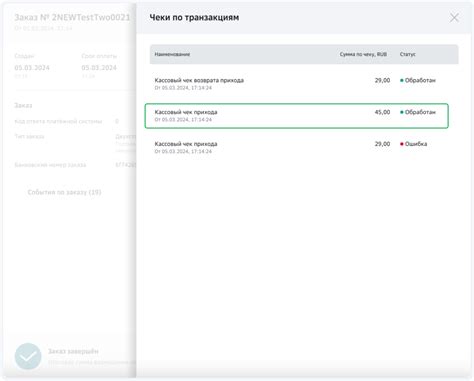
Task: Click the 29,00 amount of the refund receipt
Action: coord(382,80)
